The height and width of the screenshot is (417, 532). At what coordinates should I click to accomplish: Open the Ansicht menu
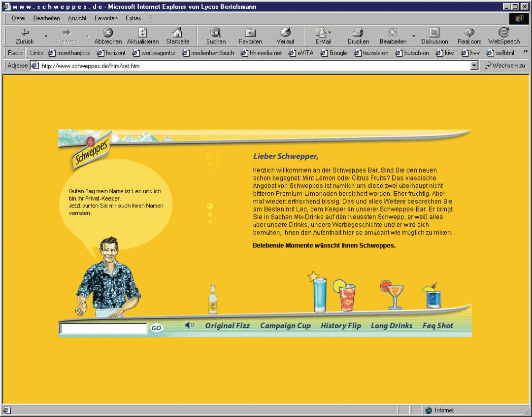coord(77,18)
